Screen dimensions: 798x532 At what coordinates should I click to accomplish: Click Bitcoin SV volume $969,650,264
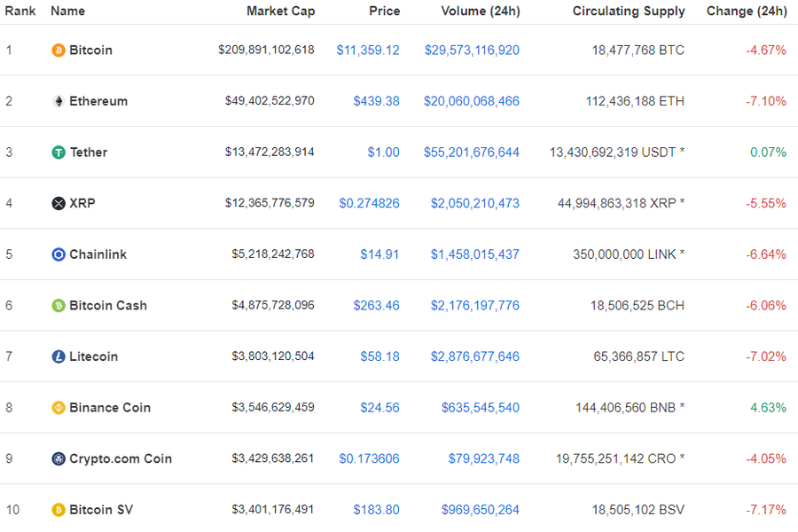[x=481, y=510]
